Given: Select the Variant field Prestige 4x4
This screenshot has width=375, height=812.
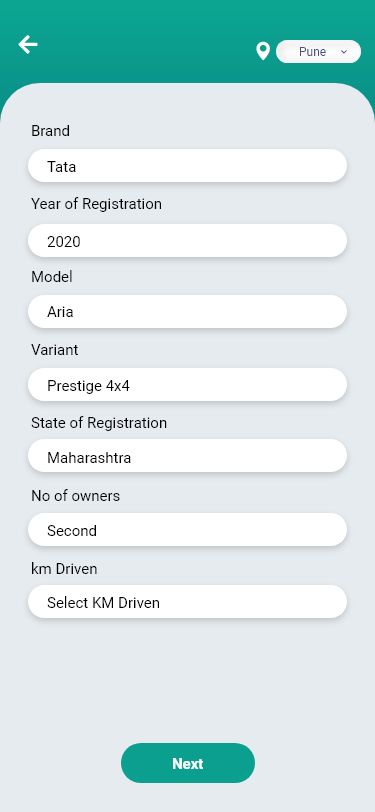Looking at the screenshot, I should pos(188,385).
